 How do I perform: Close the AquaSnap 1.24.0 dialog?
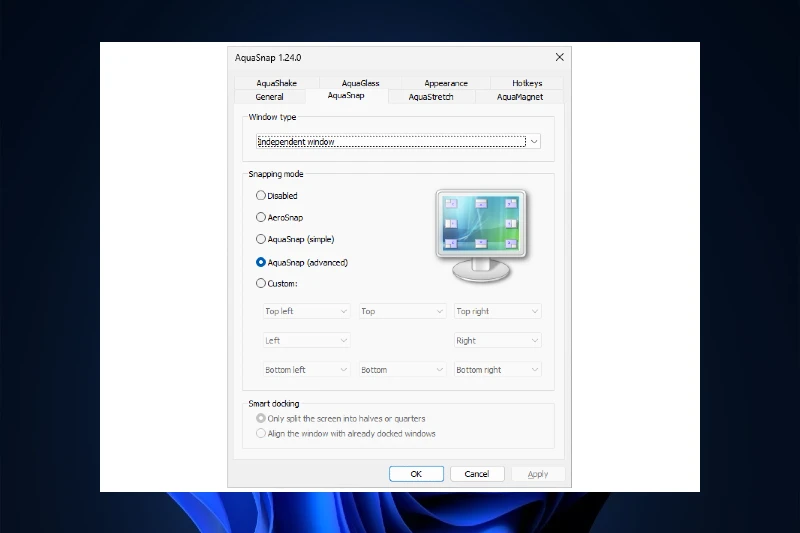[x=560, y=57]
